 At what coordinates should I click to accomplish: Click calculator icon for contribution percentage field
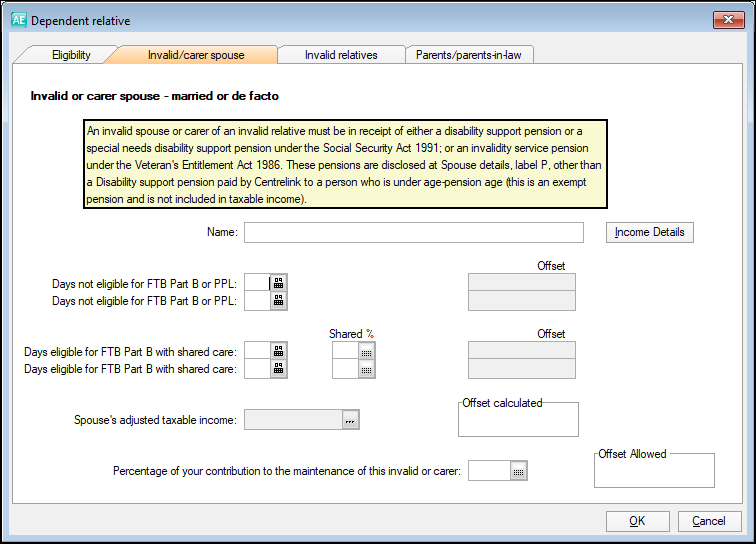click(x=518, y=471)
